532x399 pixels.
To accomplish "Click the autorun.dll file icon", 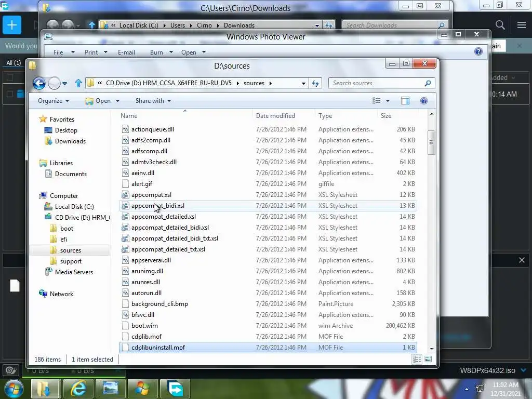I will (x=125, y=293).
